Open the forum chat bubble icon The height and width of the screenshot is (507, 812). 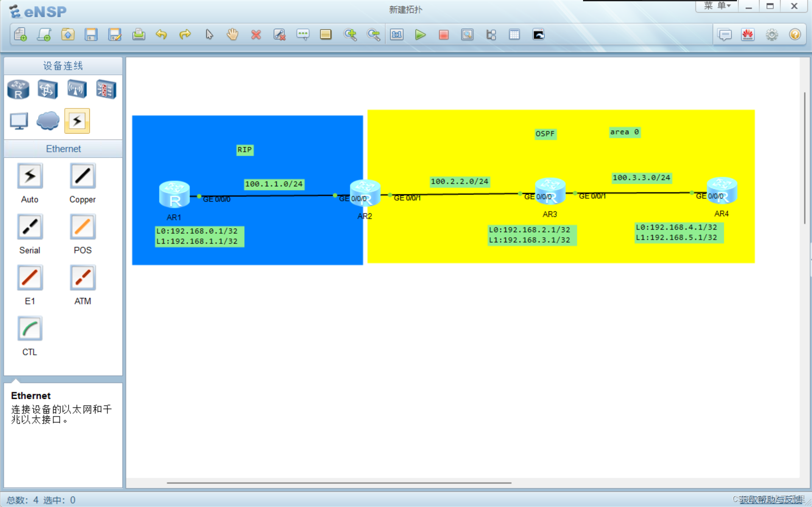[x=725, y=34]
